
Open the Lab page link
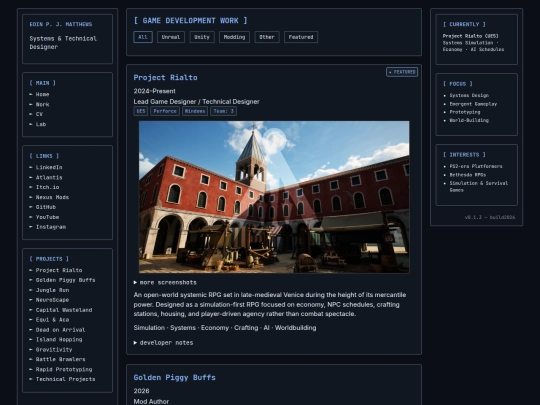[x=41, y=124]
